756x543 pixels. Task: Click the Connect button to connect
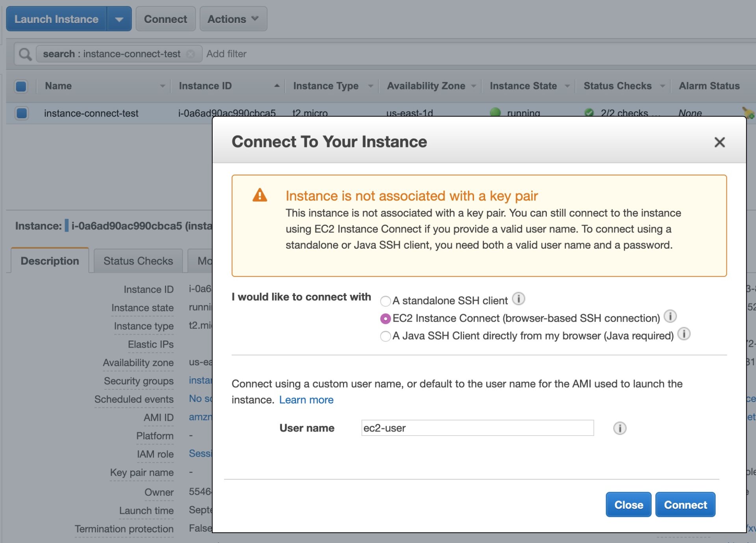tap(685, 504)
